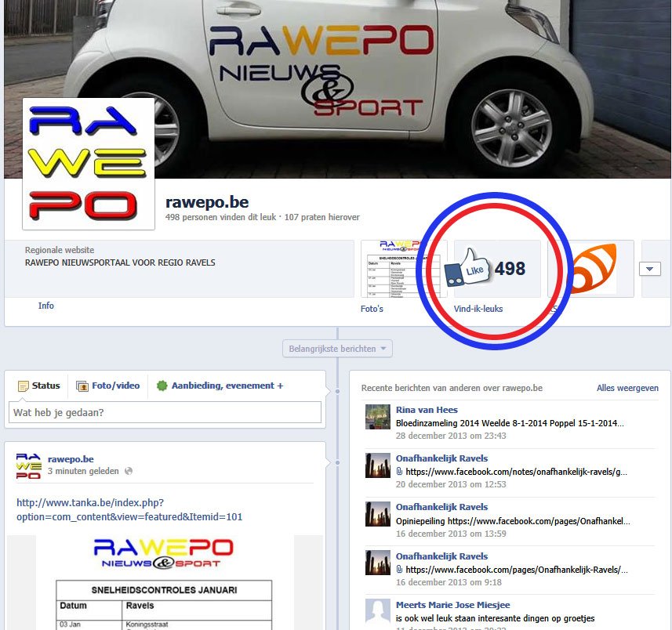This screenshot has height=630, width=672.
Task: Focus the 'Wat heb je gedaan?' field
Action: point(165,412)
